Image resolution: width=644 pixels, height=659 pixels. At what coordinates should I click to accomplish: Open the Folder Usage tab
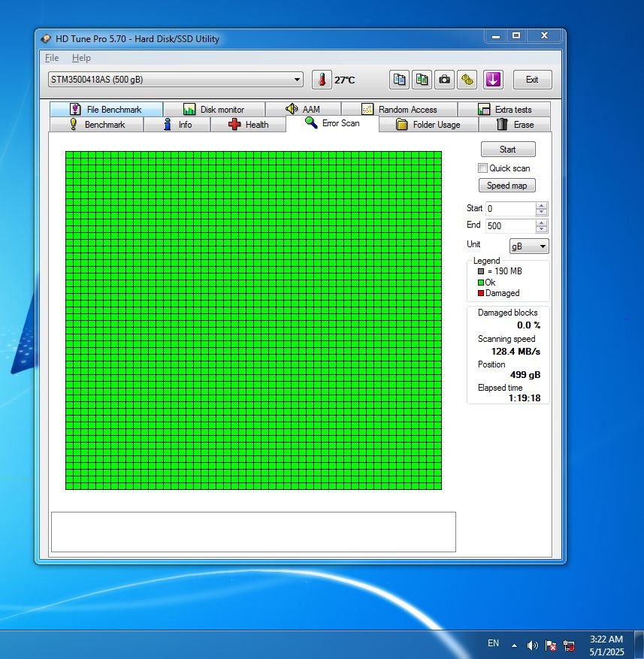pyautogui.click(x=428, y=125)
